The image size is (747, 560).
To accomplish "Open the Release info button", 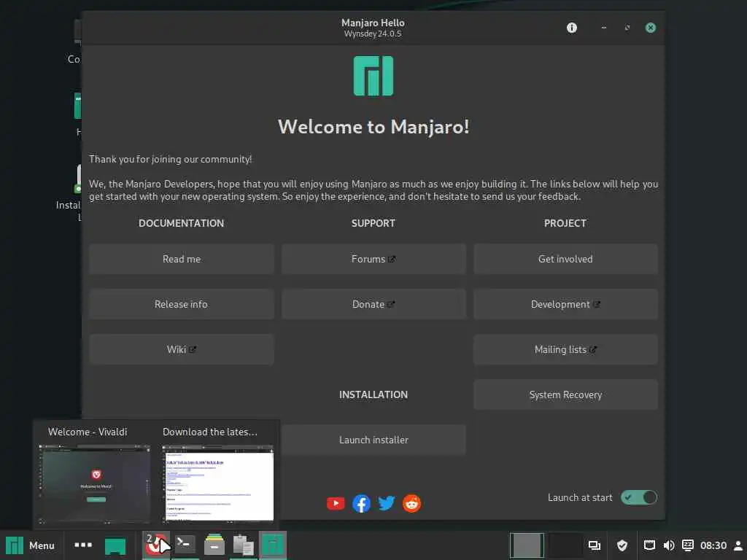I will [x=182, y=304].
